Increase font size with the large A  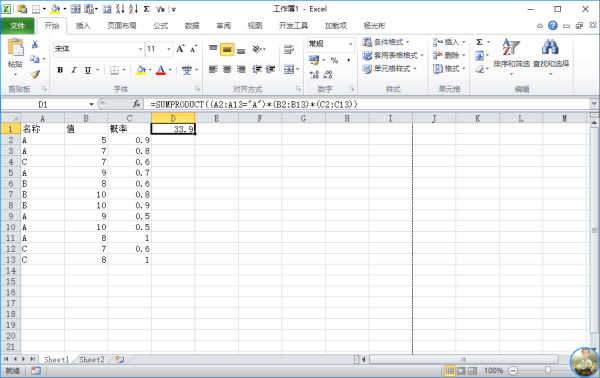pyautogui.click(x=180, y=49)
